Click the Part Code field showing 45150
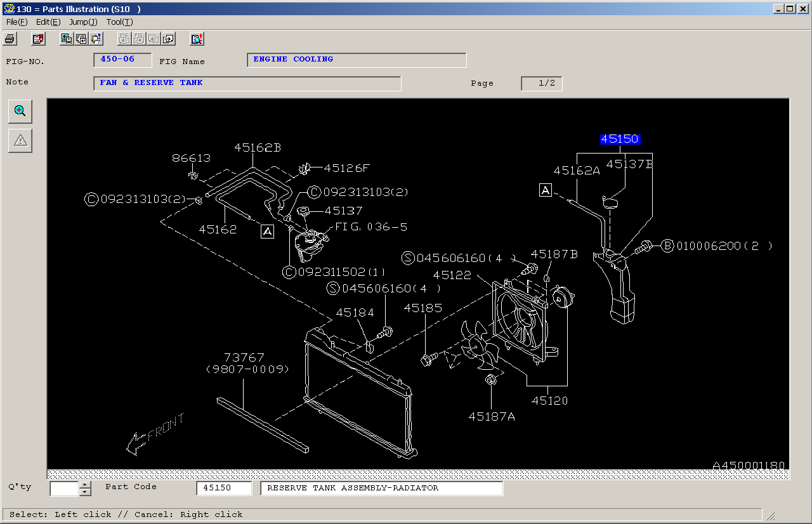The image size is (812, 524). (x=224, y=488)
